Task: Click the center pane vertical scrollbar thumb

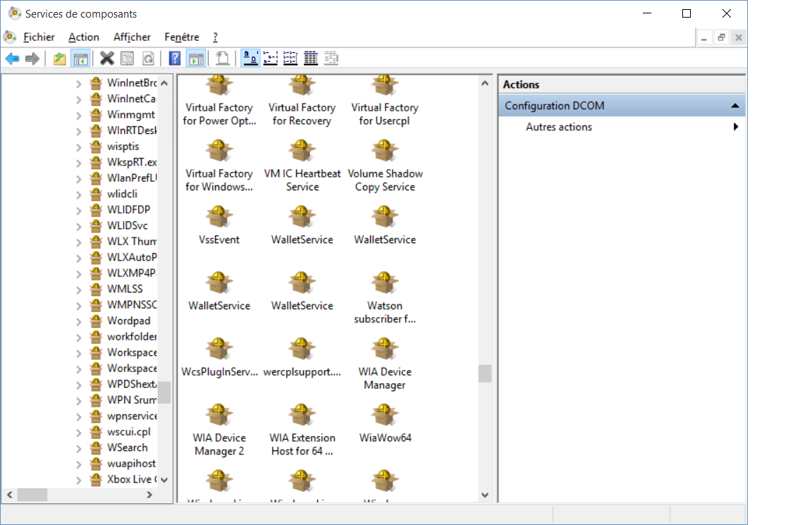Action: click(x=485, y=373)
